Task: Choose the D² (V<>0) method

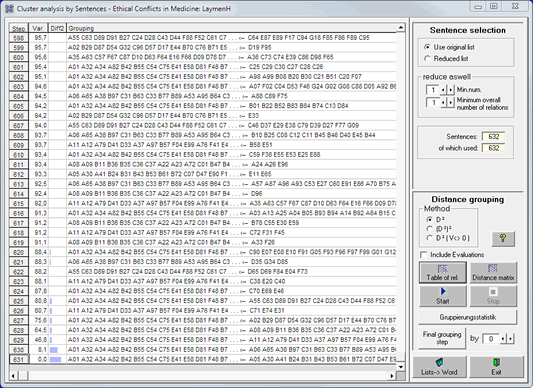Action: [x=448, y=238]
